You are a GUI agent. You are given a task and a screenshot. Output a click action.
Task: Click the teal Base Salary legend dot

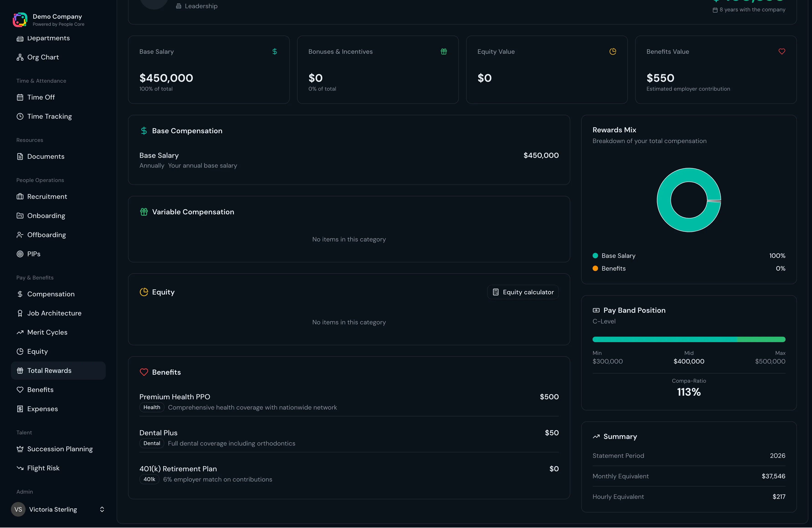(x=595, y=256)
